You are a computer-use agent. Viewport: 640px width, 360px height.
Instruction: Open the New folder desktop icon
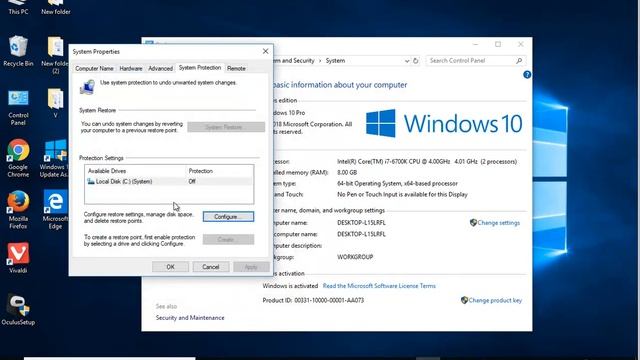[x=56, y=7]
